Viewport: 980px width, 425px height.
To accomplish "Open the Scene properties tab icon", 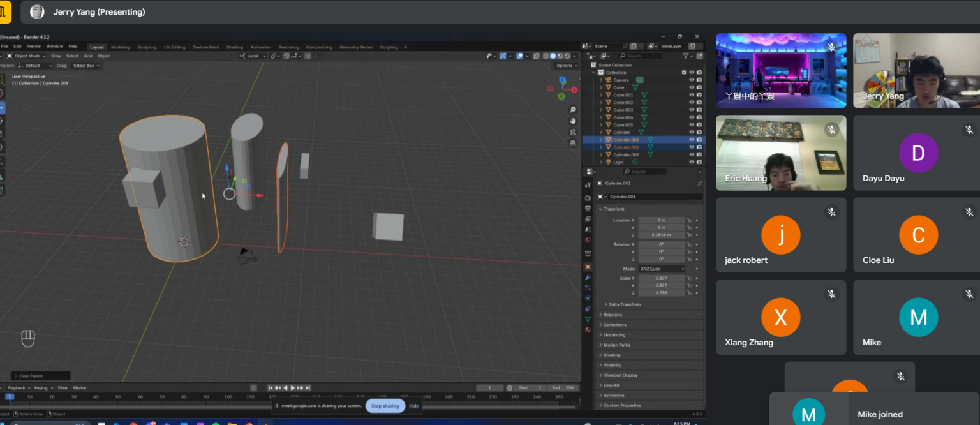I will [588, 229].
